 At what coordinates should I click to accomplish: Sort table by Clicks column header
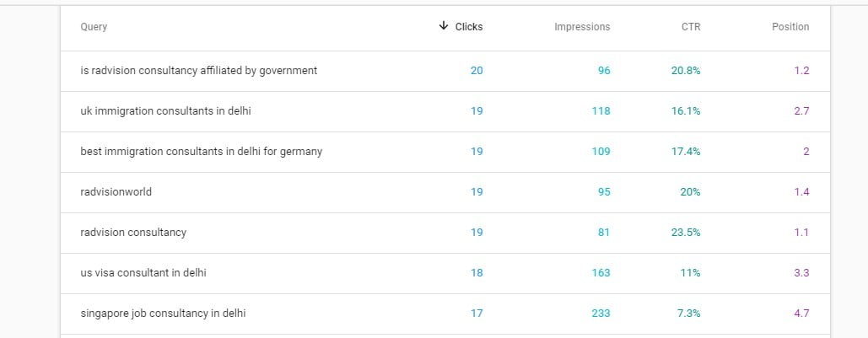click(x=469, y=27)
